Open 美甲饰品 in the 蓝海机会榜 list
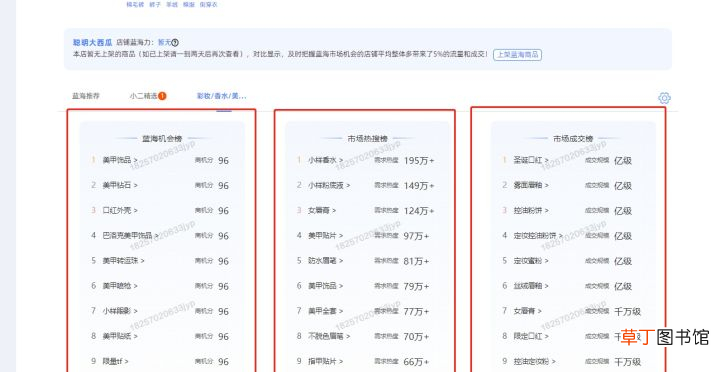 click(120, 160)
